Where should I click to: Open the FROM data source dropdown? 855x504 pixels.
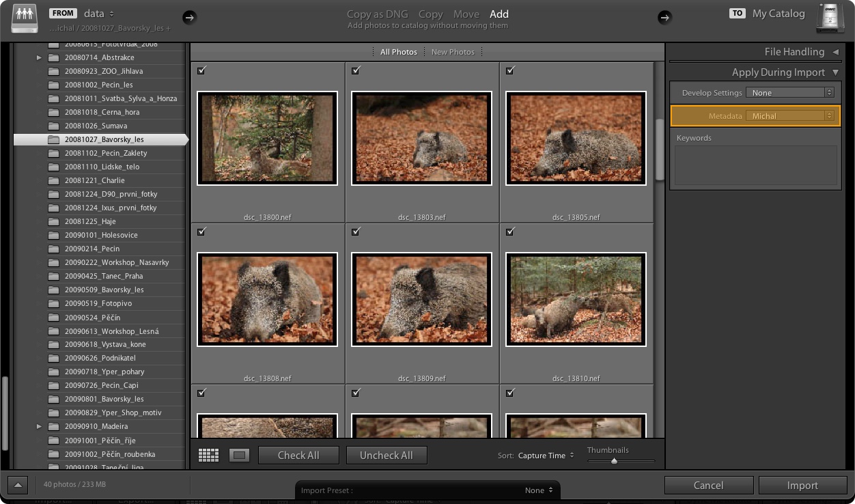(100, 14)
